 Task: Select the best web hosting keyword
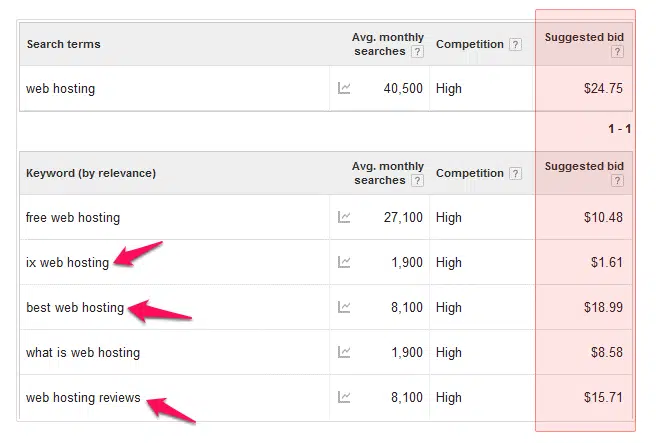click(x=75, y=307)
